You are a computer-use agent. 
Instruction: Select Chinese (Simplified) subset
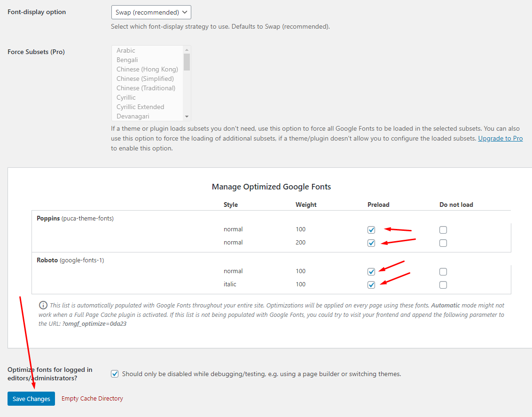pos(147,79)
